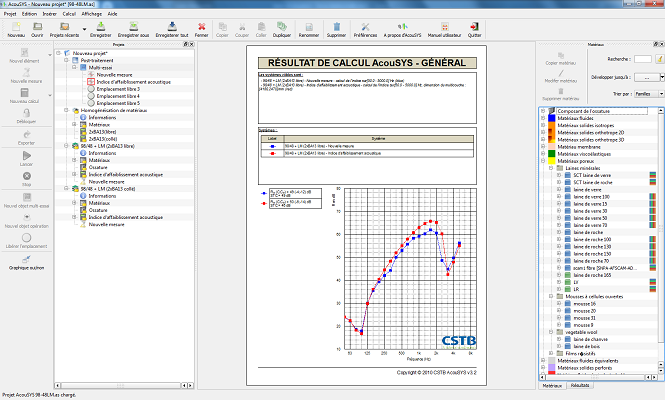Click the project tree horizontal scrollbar

(124, 386)
